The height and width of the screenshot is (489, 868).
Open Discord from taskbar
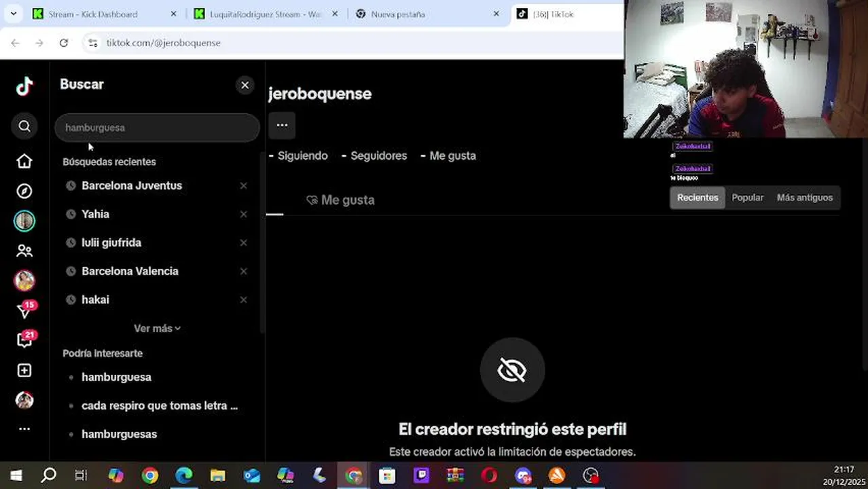[523, 475]
